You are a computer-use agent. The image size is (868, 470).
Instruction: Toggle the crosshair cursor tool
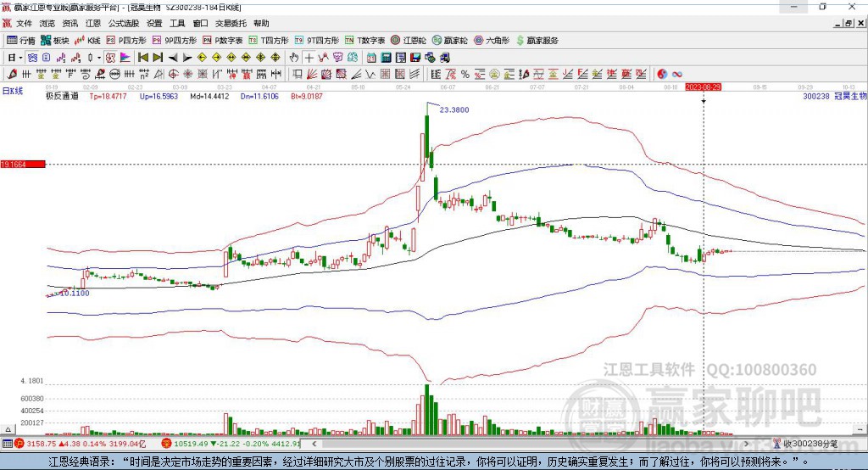click(x=309, y=58)
